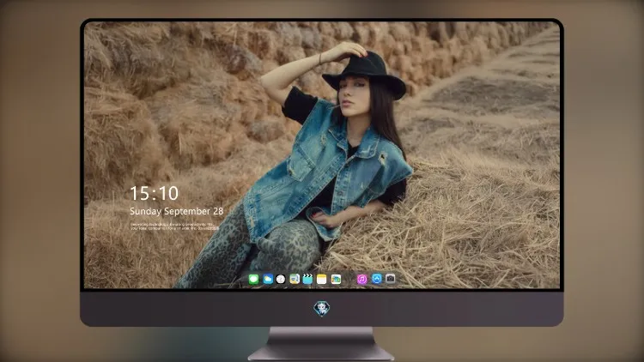Launch the Camera app from the dock
The image size is (644, 362).
[x=391, y=279]
